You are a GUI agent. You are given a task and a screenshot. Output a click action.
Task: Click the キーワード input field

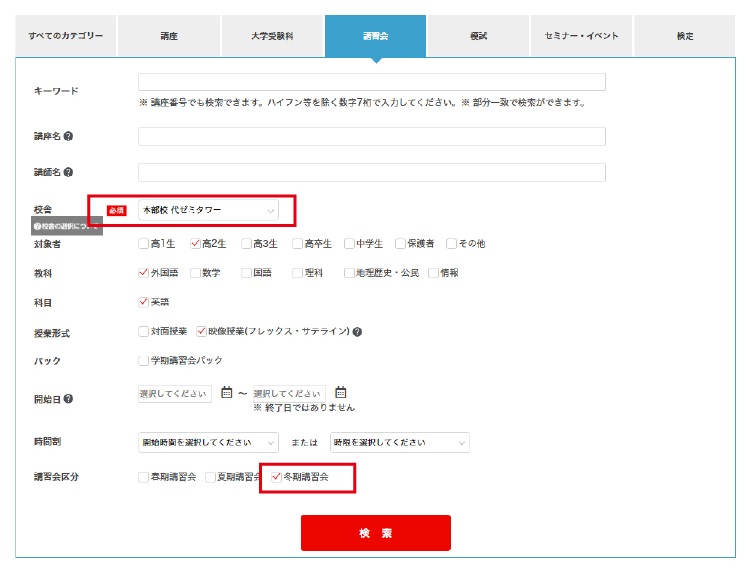(371, 82)
